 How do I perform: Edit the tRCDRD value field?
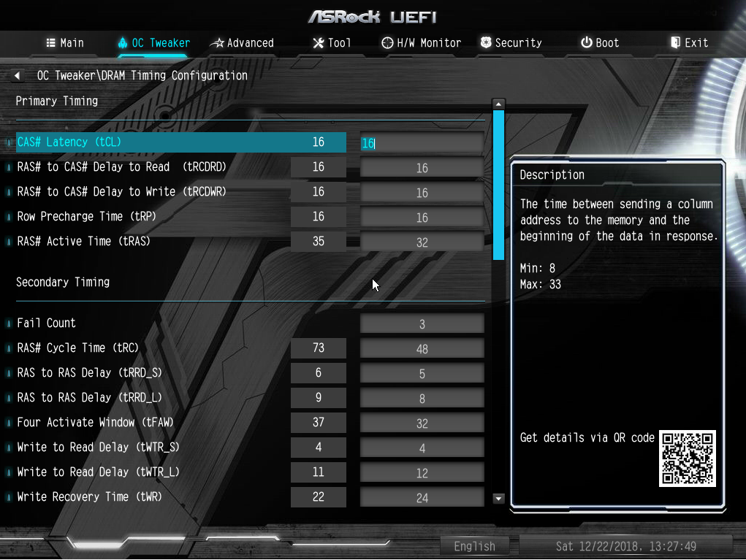(x=422, y=168)
